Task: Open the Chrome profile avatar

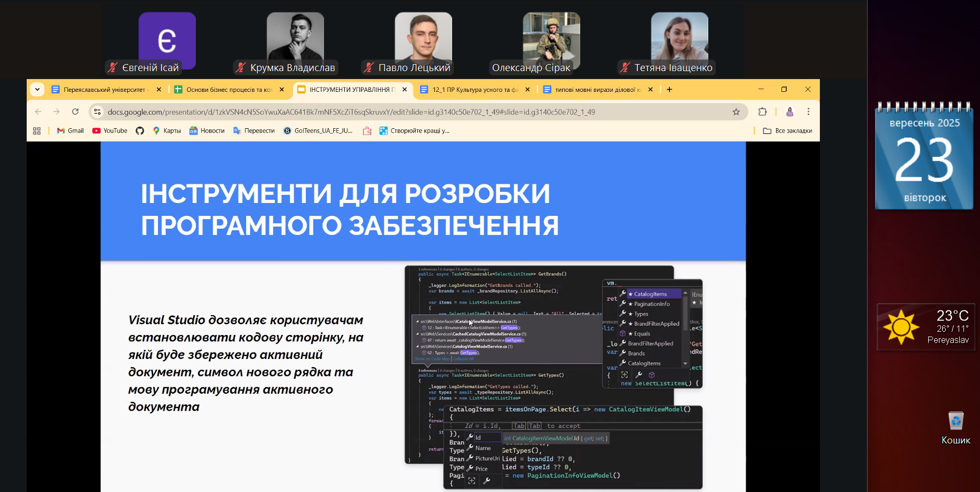Action: (x=789, y=112)
